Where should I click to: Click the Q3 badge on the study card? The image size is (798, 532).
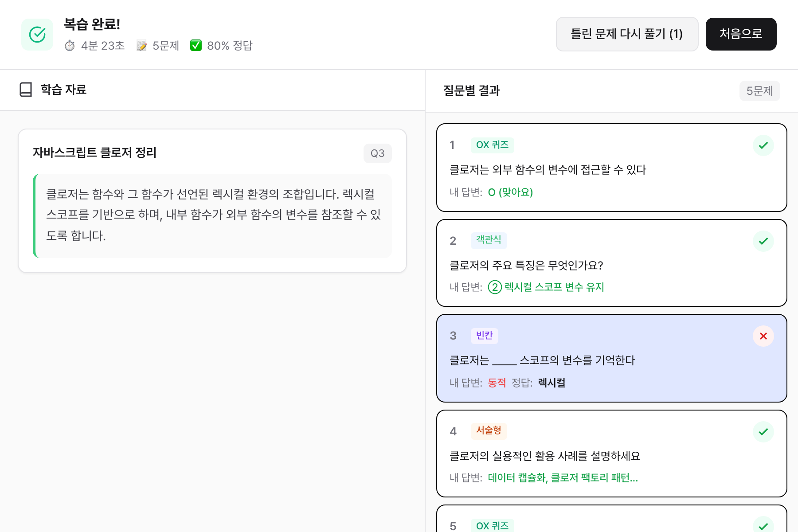[377, 153]
